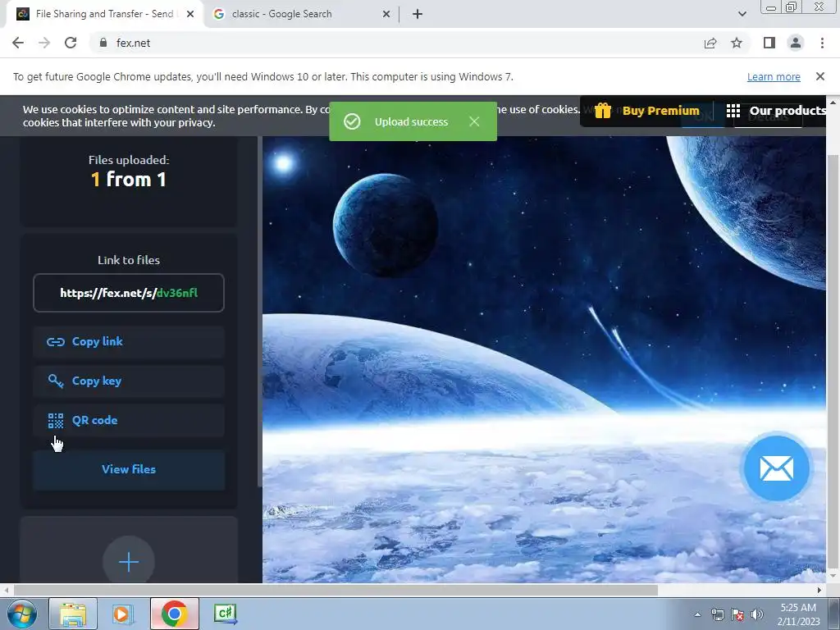
Task: Dismiss the Upload success toast
Action: [x=474, y=121]
